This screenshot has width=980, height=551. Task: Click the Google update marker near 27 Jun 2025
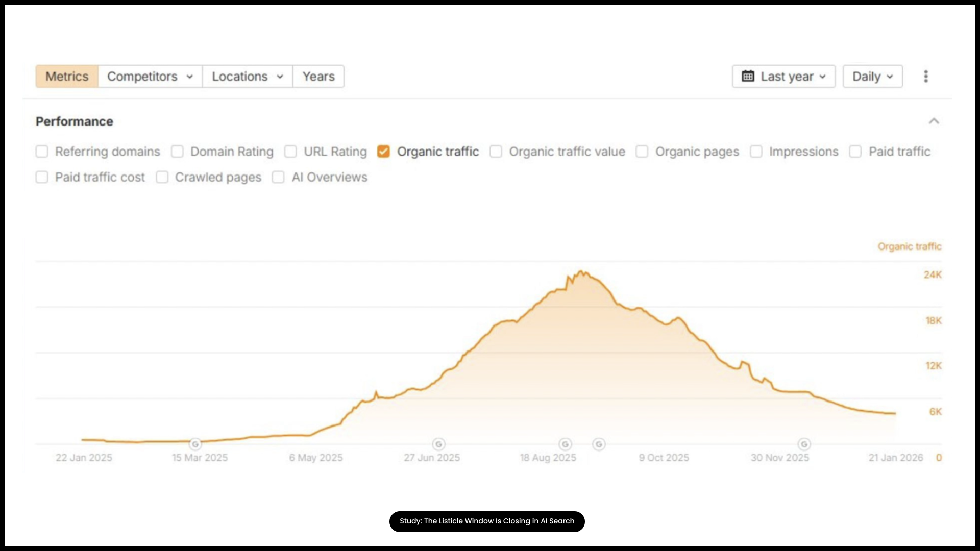(439, 444)
